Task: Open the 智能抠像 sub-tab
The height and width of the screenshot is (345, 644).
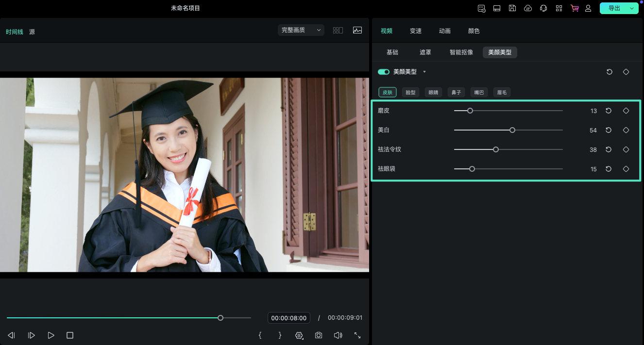Action: (x=461, y=52)
